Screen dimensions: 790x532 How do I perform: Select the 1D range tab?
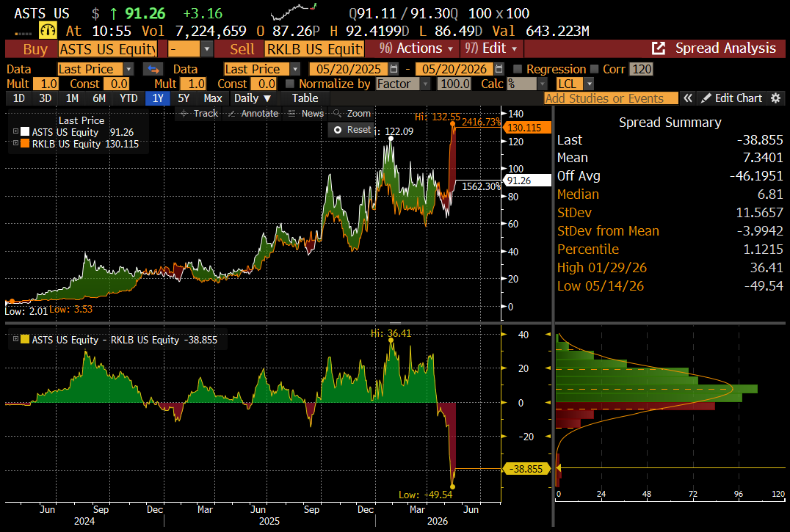pyautogui.click(x=18, y=98)
